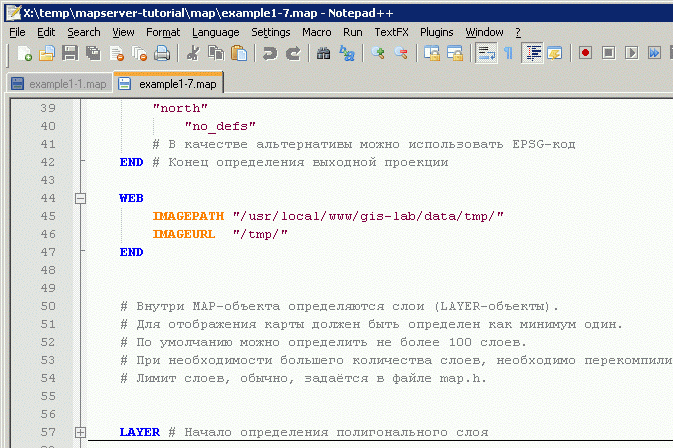This screenshot has width=673, height=448.
Task: Toggle the indent guide button
Action: 532,53
